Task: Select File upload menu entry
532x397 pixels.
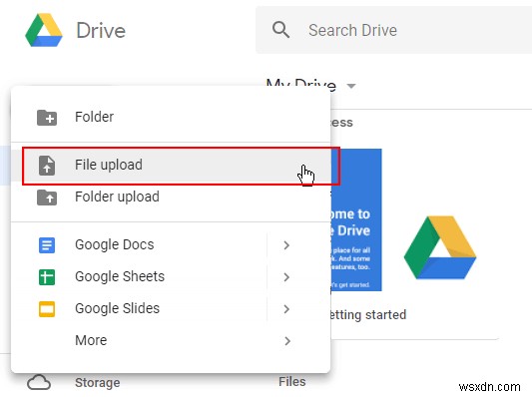Action: click(x=171, y=167)
